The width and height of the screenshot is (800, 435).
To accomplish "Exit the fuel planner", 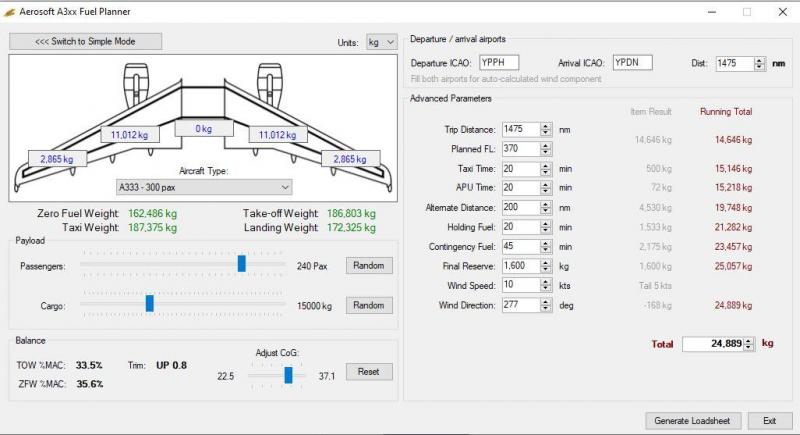I will [769, 421].
